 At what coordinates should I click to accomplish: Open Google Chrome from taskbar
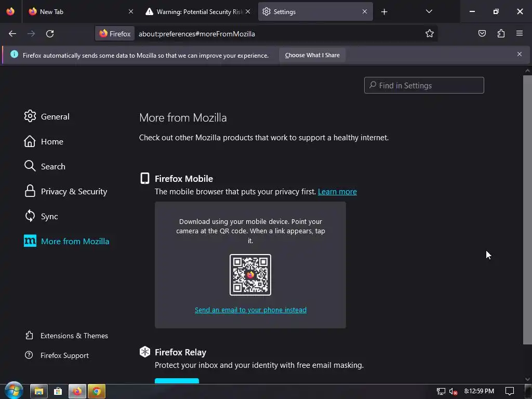[97, 391]
